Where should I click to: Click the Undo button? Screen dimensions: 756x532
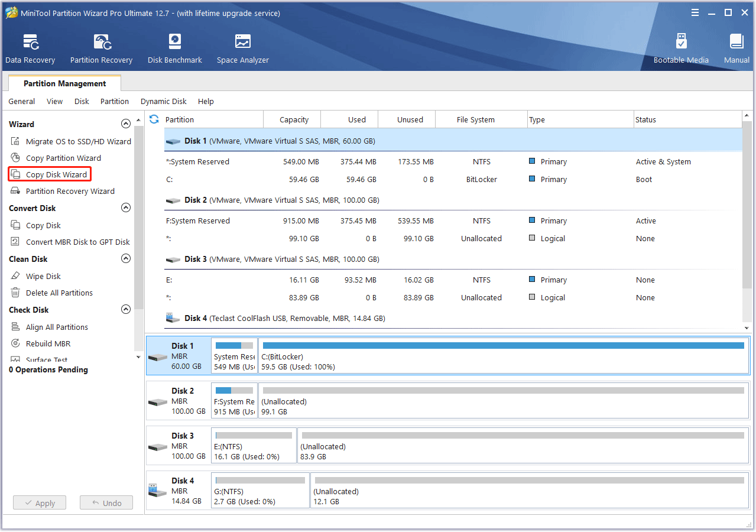coord(106,503)
